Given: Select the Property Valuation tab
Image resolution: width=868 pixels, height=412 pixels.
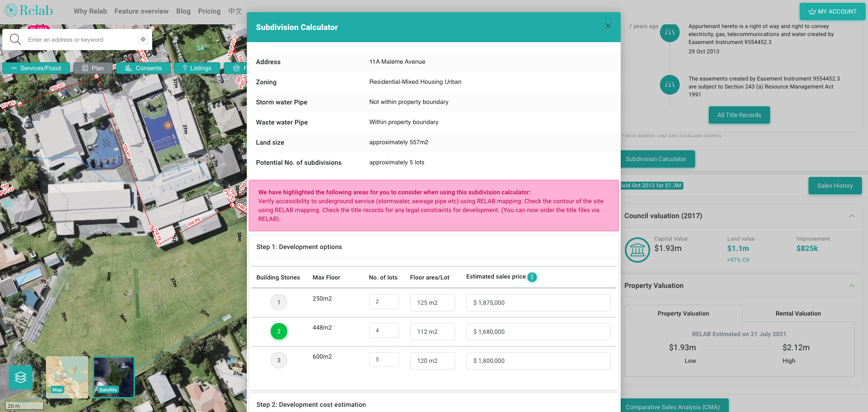Looking at the screenshot, I should pos(683,314).
